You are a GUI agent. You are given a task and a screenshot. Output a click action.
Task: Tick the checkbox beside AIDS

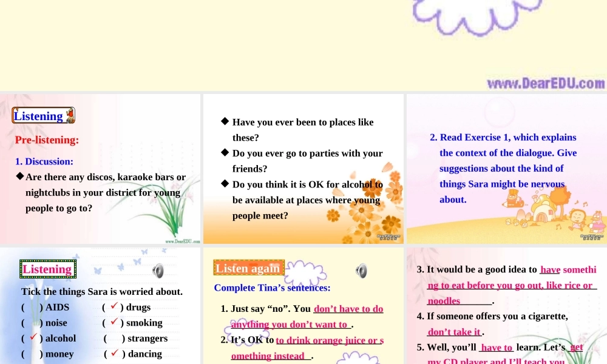point(32,307)
